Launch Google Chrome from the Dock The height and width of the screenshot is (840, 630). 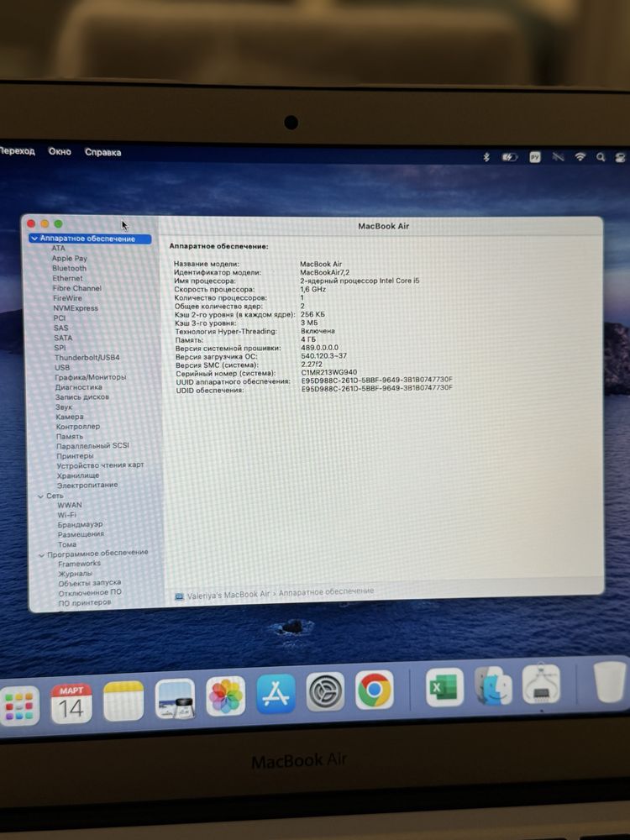tap(374, 689)
